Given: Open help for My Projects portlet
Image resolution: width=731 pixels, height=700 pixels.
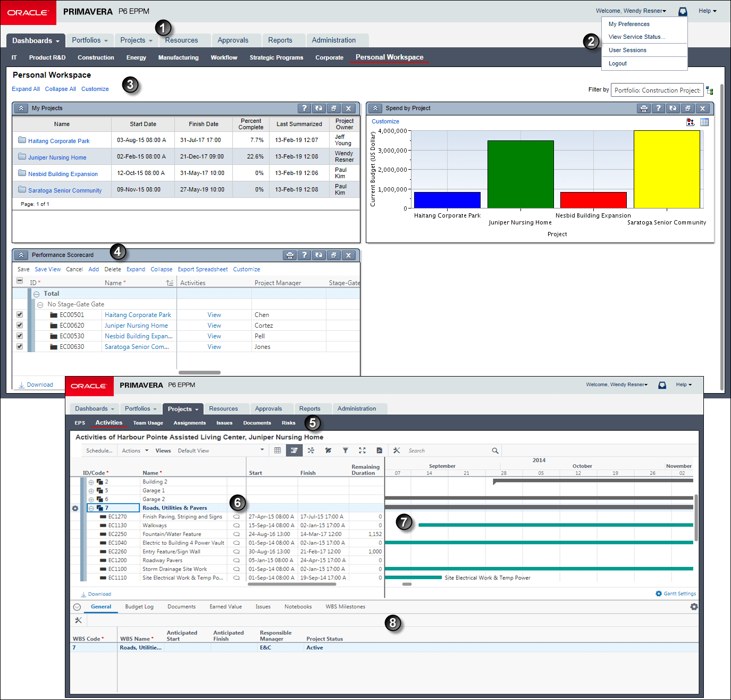Looking at the screenshot, I should coord(304,108).
